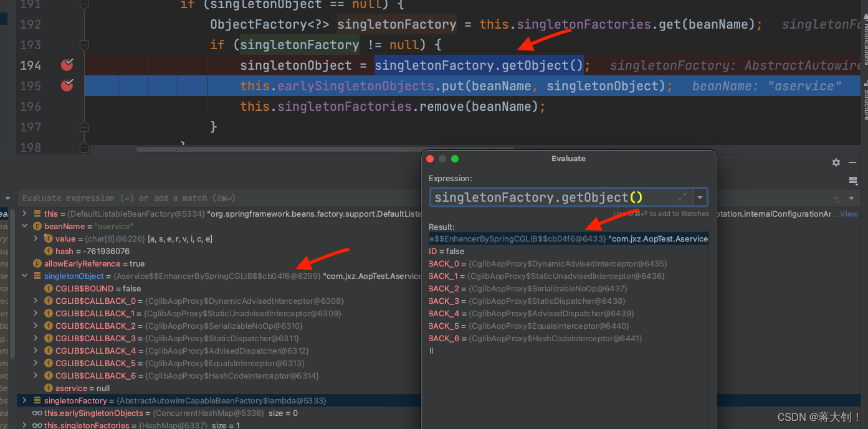Open the debugger layout settings icon
Viewport: 868px width, 429px height.
coord(853,181)
